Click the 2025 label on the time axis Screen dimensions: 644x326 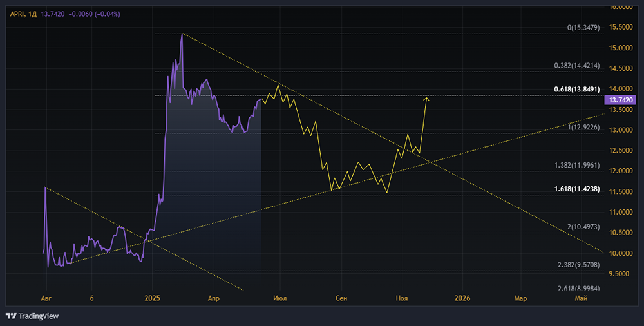[x=153, y=298]
